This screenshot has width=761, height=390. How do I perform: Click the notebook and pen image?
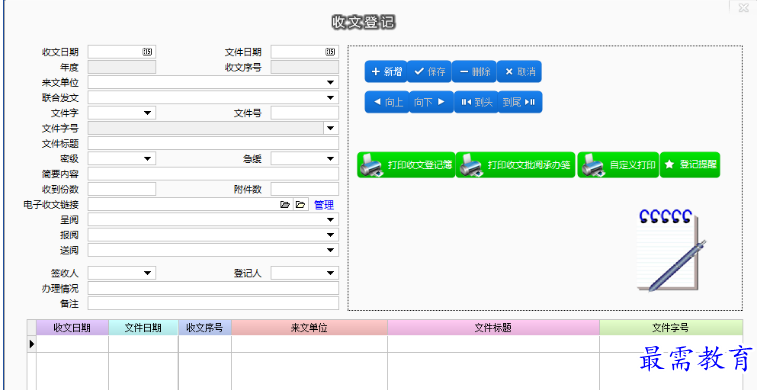pos(671,251)
